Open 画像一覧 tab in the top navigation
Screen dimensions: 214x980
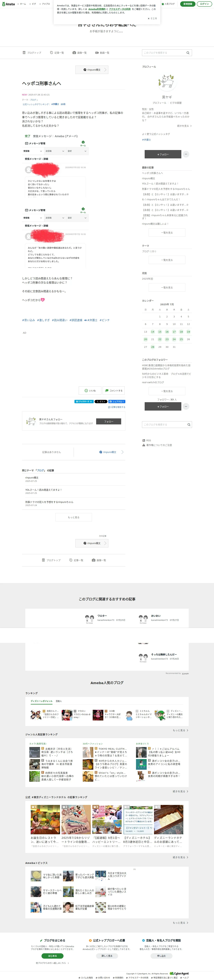pos(79,53)
